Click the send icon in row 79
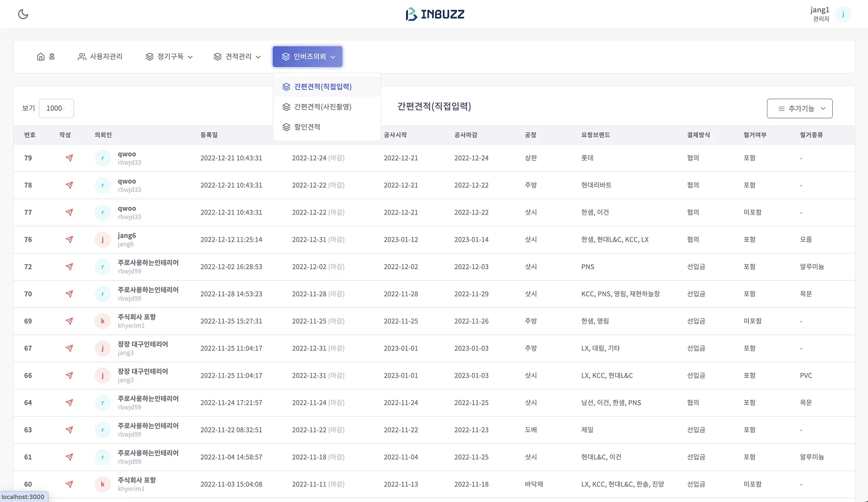Image resolution: width=868 pixels, height=502 pixels. click(70, 158)
